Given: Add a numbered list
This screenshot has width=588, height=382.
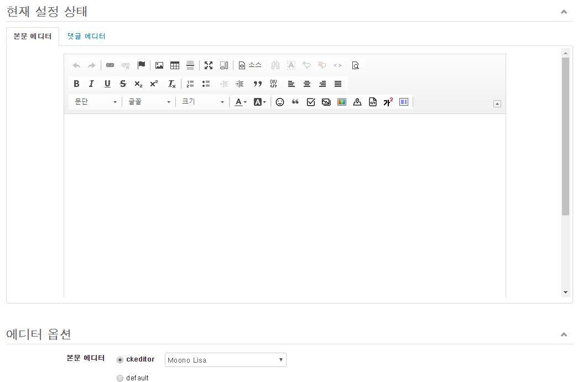Looking at the screenshot, I should click(x=190, y=84).
